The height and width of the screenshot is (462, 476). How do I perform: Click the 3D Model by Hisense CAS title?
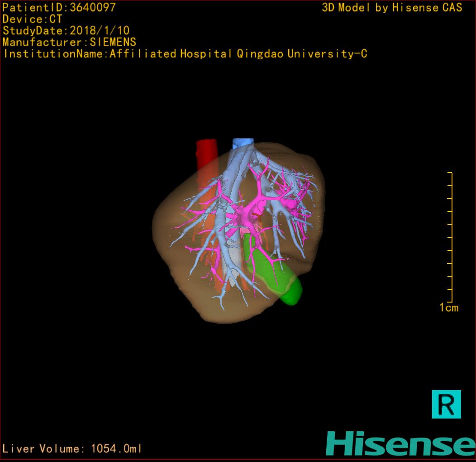pyautogui.click(x=392, y=7)
